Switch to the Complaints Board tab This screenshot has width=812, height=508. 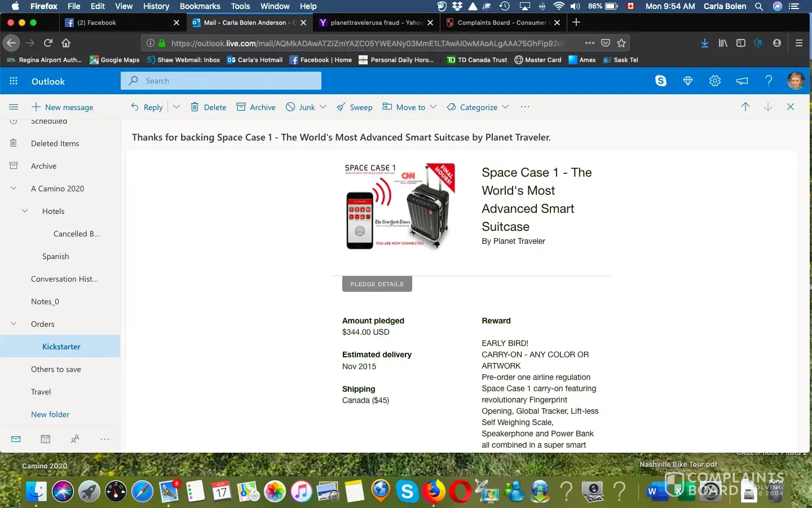point(501,23)
